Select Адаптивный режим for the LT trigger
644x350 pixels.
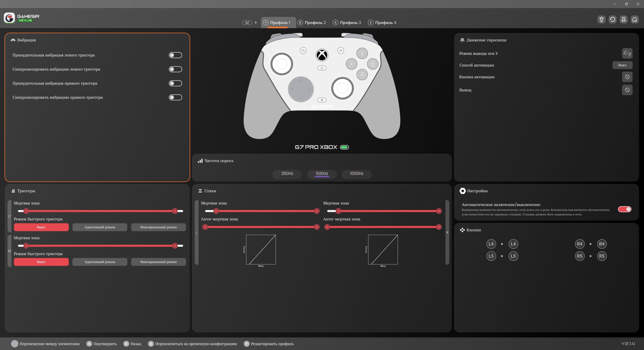point(100,227)
